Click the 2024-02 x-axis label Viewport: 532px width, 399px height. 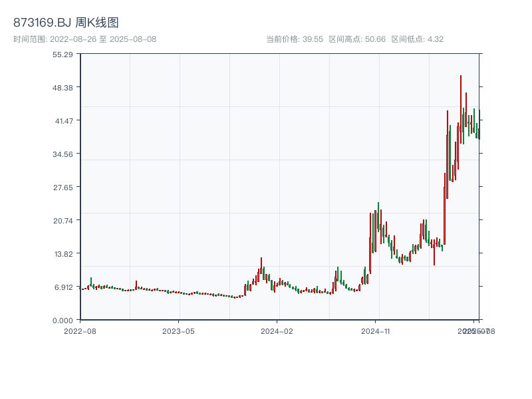[277, 331]
